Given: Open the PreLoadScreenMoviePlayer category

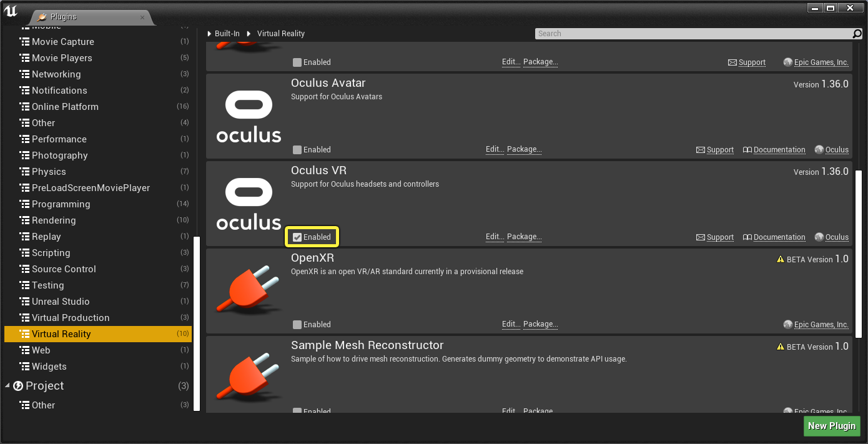Looking at the screenshot, I should click(x=98, y=188).
